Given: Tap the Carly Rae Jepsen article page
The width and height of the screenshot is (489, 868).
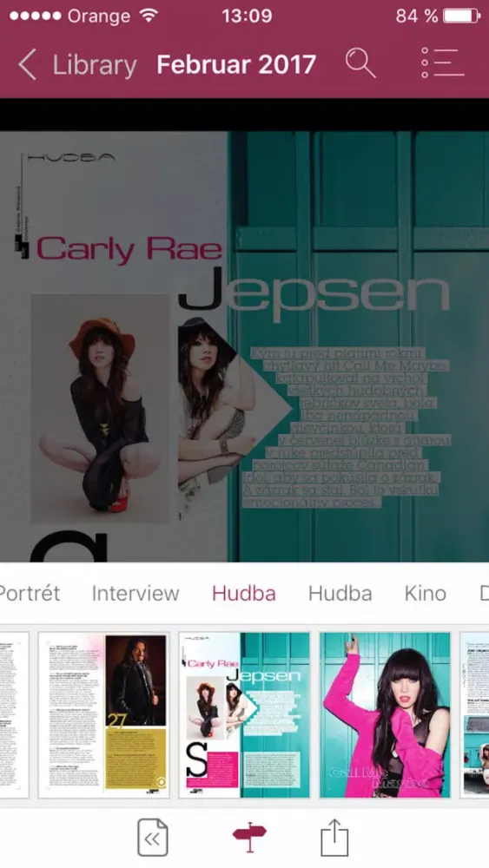Looking at the screenshot, I should tap(244, 346).
